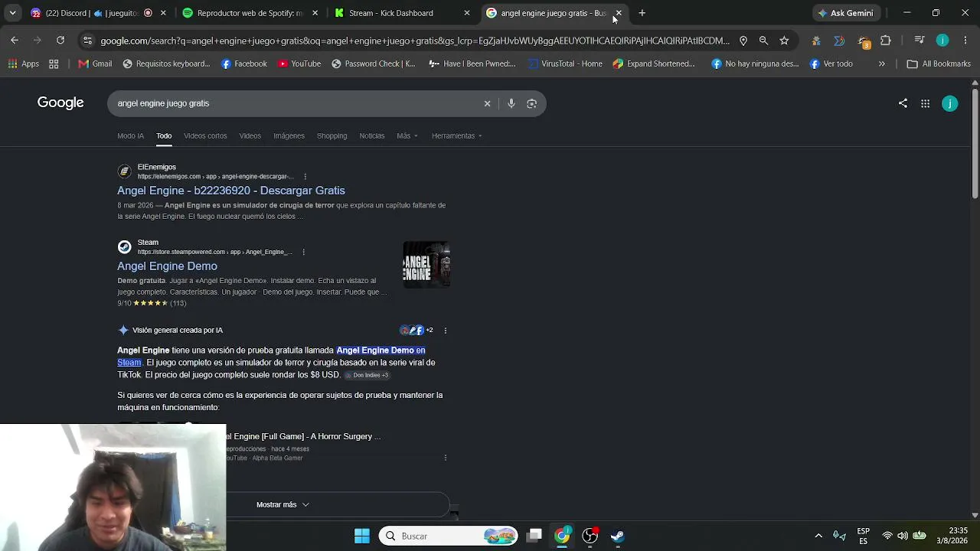Select the Noticias search tab
The width and height of the screenshot is (980, 551).
click(x=372, y=136)
